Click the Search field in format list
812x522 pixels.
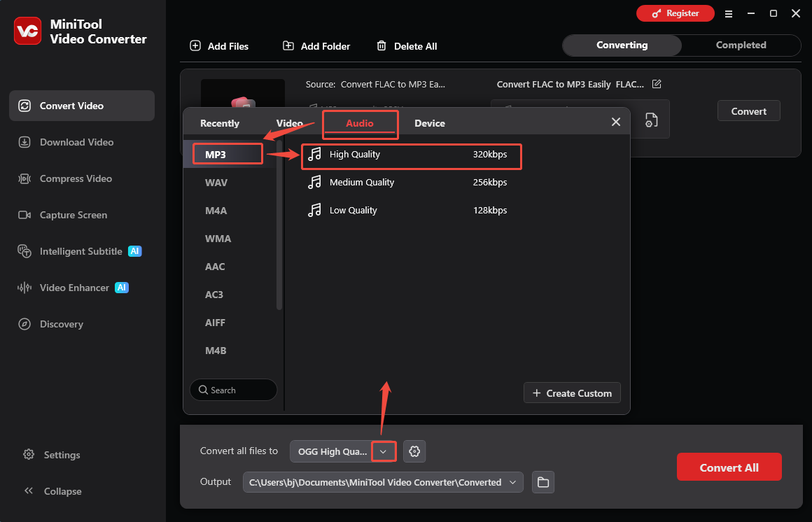point(234,390)
